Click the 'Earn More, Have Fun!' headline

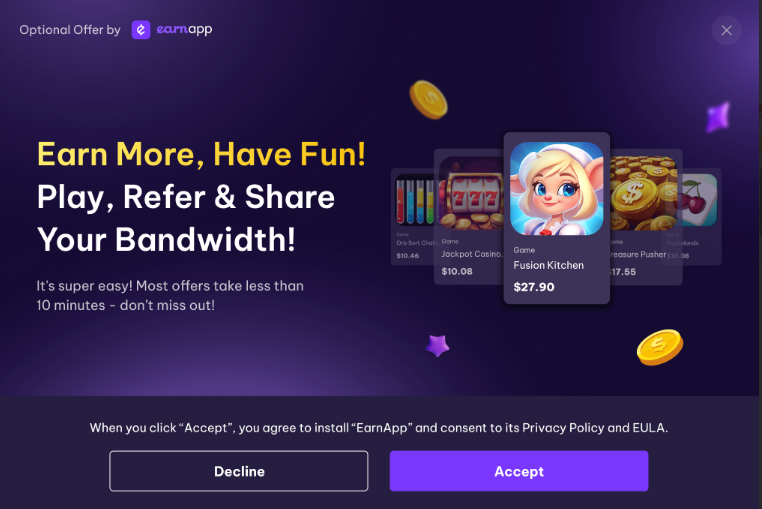coord(201,155)
